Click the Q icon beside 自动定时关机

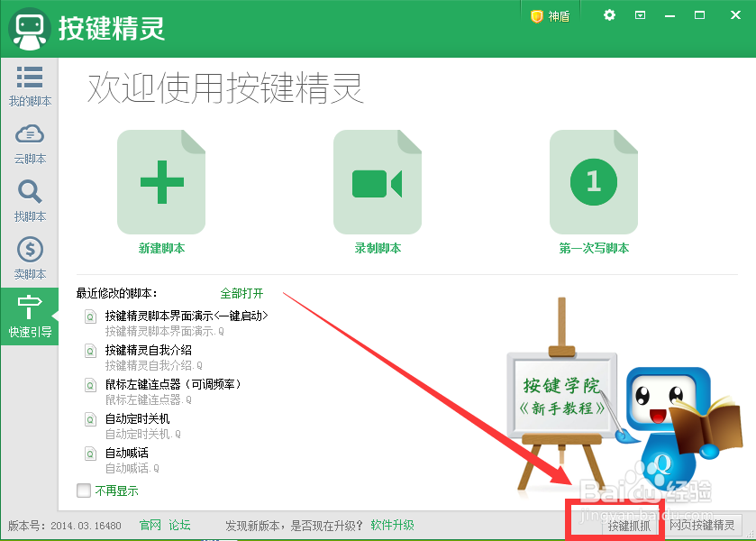[x=88, y=419]
